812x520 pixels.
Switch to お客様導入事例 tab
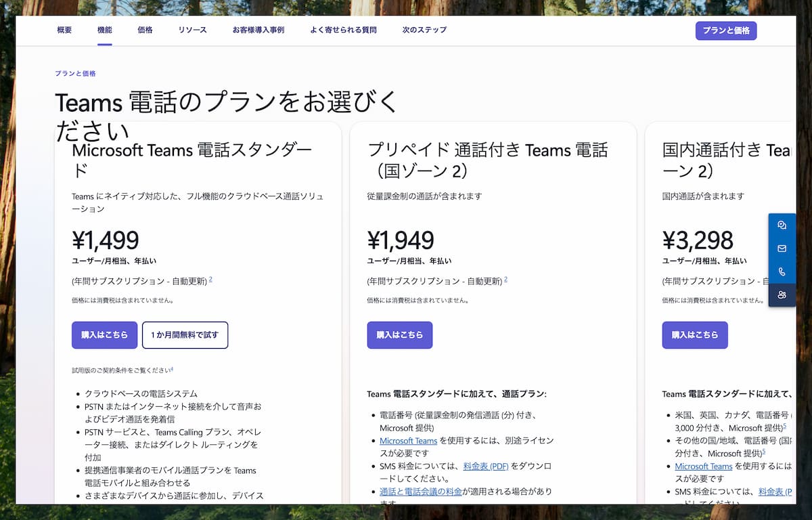tap(258, 30)
